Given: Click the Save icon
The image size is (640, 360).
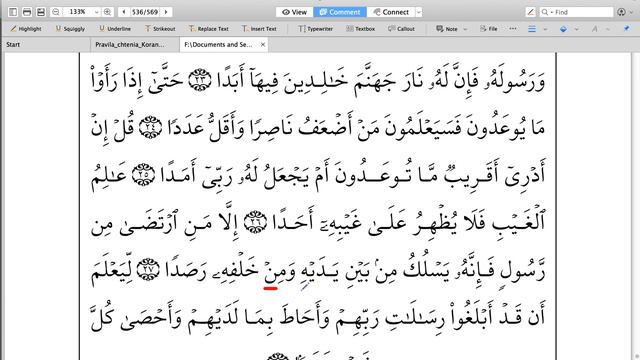Looking at the screenshot, I should point(41,12).
